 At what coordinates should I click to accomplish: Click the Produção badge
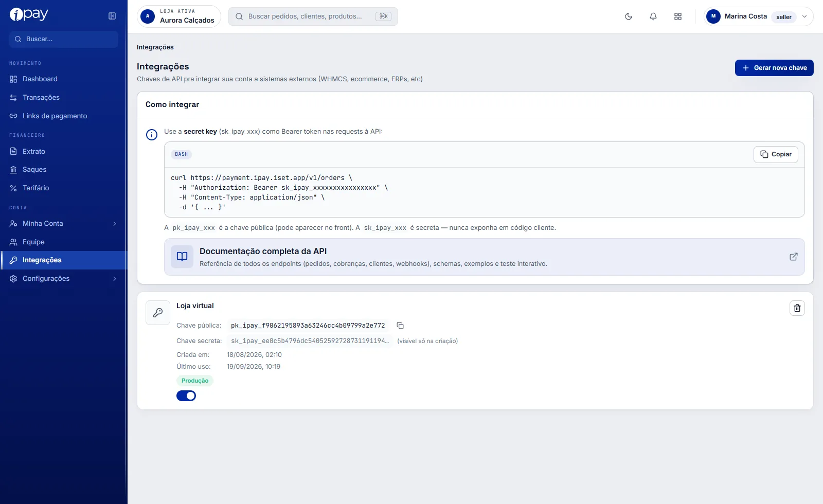[x=195, y=381]
